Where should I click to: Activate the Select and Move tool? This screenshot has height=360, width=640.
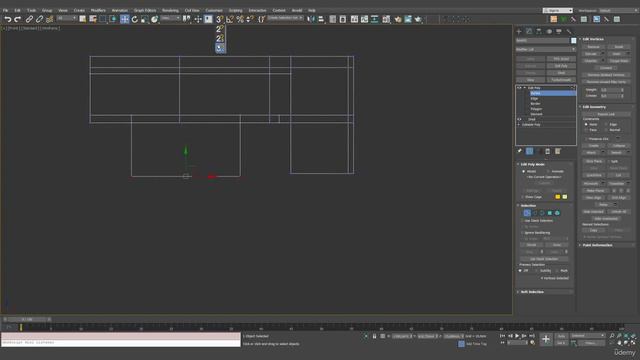click(x=124, y=19)
